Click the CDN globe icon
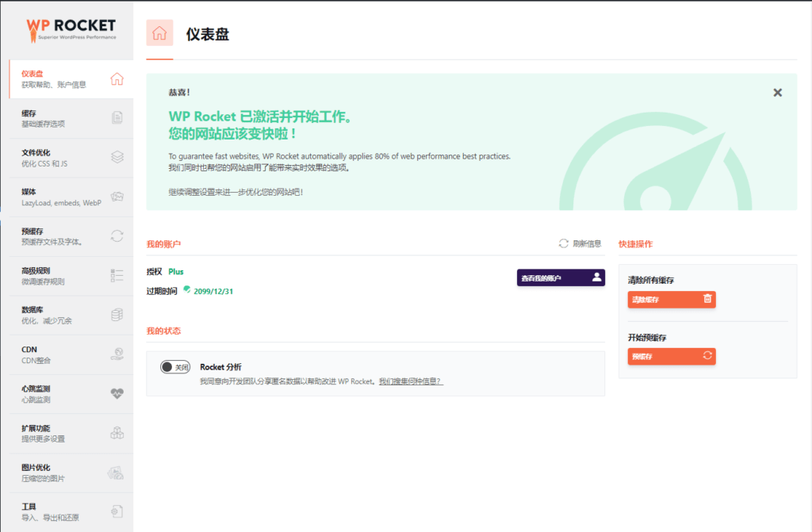 click(x=117, y=354)
